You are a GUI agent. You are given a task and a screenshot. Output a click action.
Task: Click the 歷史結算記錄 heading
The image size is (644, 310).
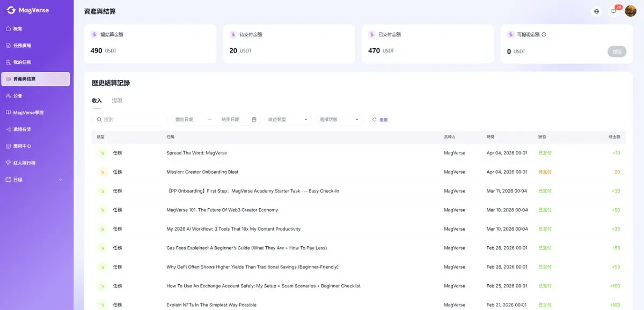[111, 83]
